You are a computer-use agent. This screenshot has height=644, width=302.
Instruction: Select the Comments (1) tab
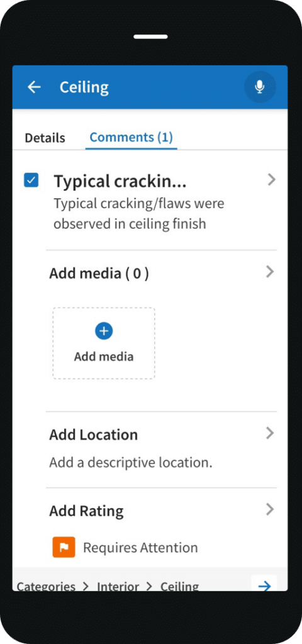coord(131,137)
